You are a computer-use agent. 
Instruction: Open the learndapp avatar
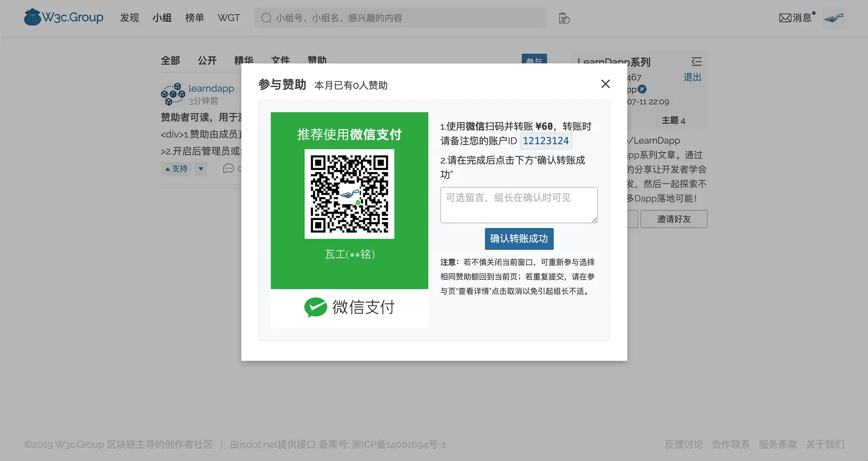173,94
